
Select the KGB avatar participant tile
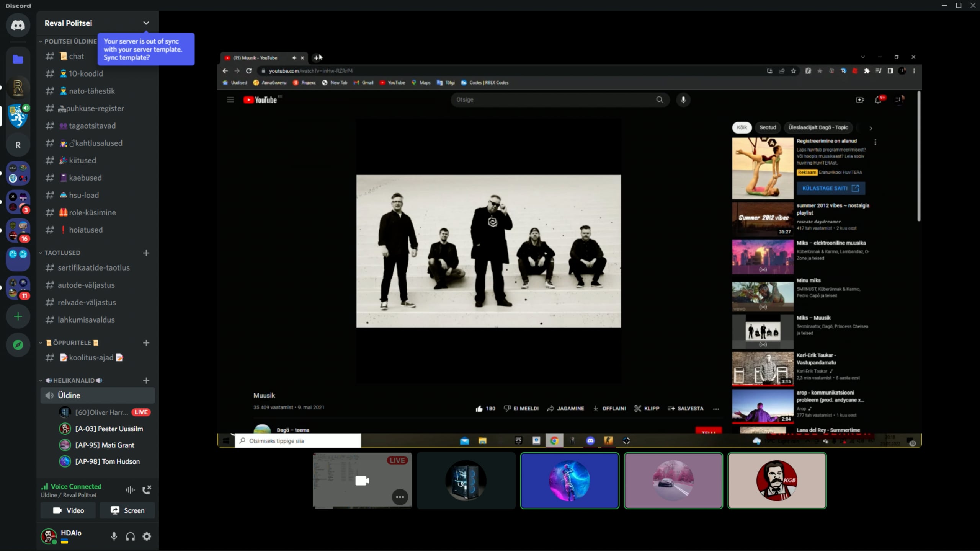coord(777,481)
